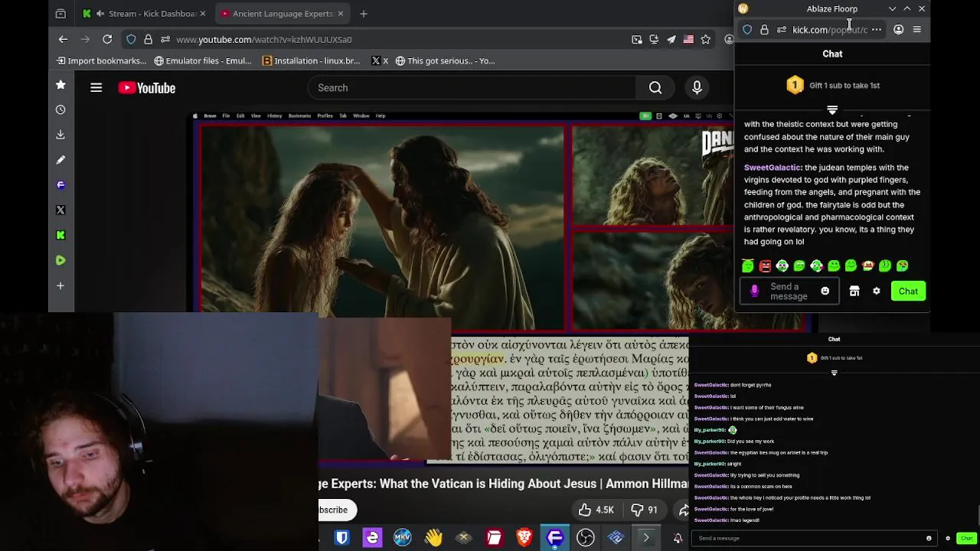The image size is (980, 551).
Task: Click the YouTube address bar URL
Action: 264,39
